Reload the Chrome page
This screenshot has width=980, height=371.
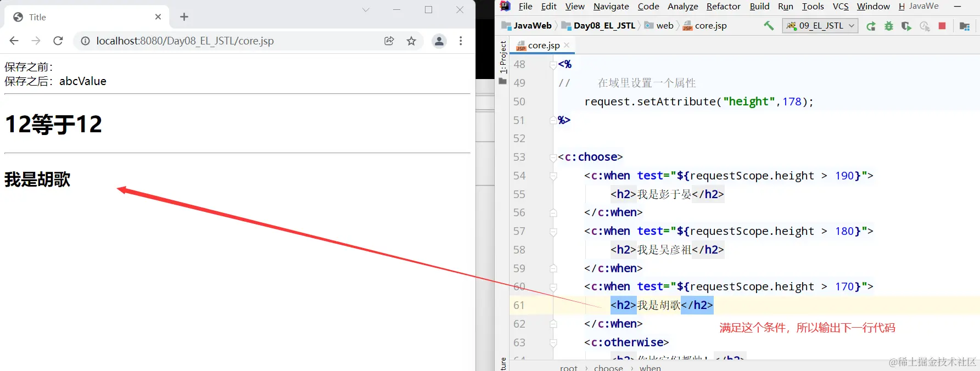[58, 41]
